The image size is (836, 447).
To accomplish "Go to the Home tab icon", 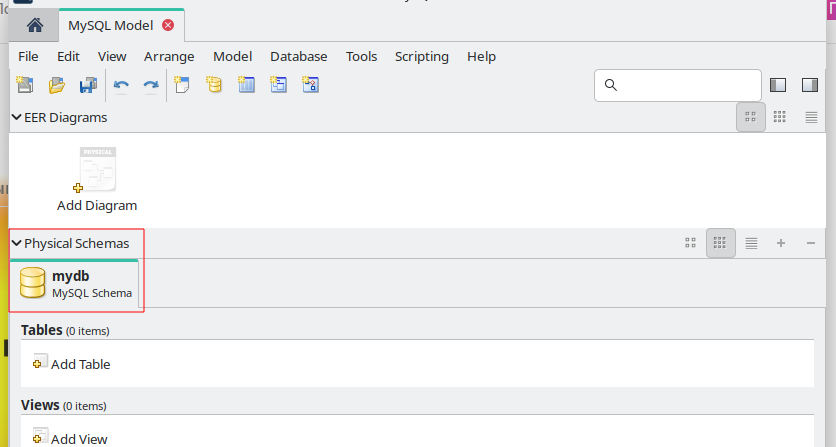I will (x=34, y=25).
